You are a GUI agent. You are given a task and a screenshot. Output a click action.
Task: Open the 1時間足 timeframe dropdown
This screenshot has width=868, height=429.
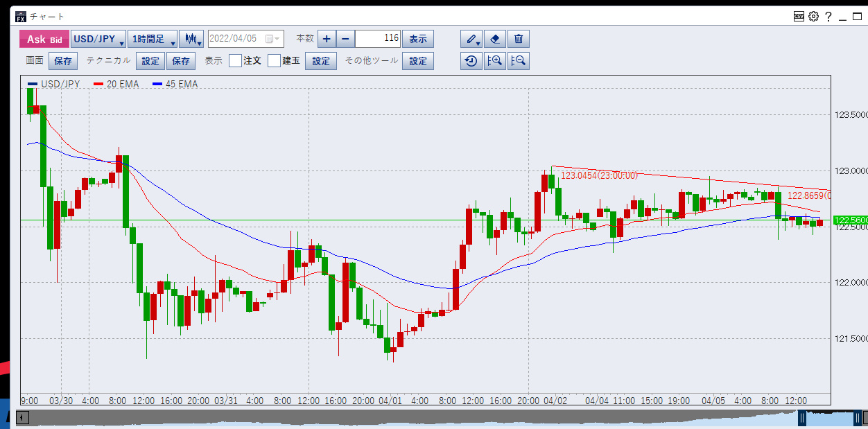[x=153, y=39]
